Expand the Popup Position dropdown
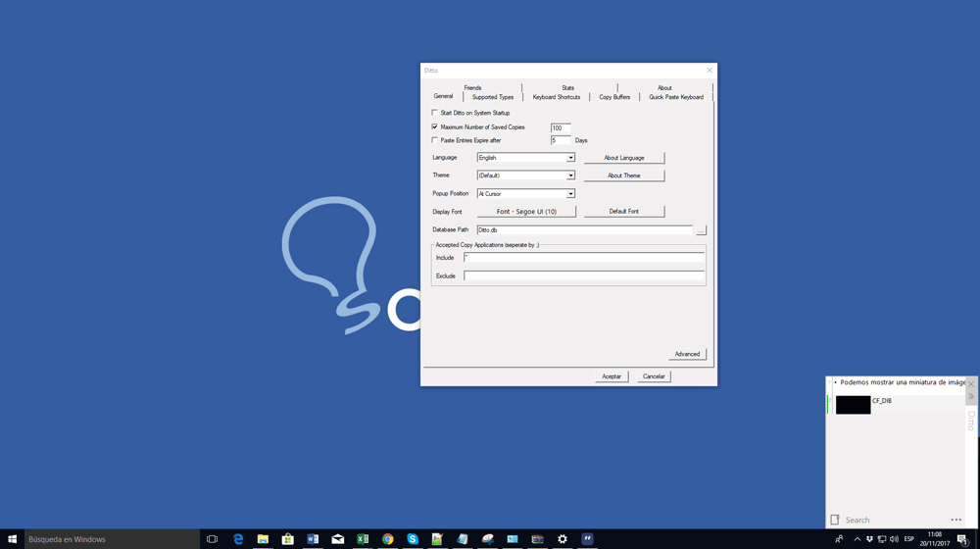Viewport: 980px width, 549px height. point(570,194)
